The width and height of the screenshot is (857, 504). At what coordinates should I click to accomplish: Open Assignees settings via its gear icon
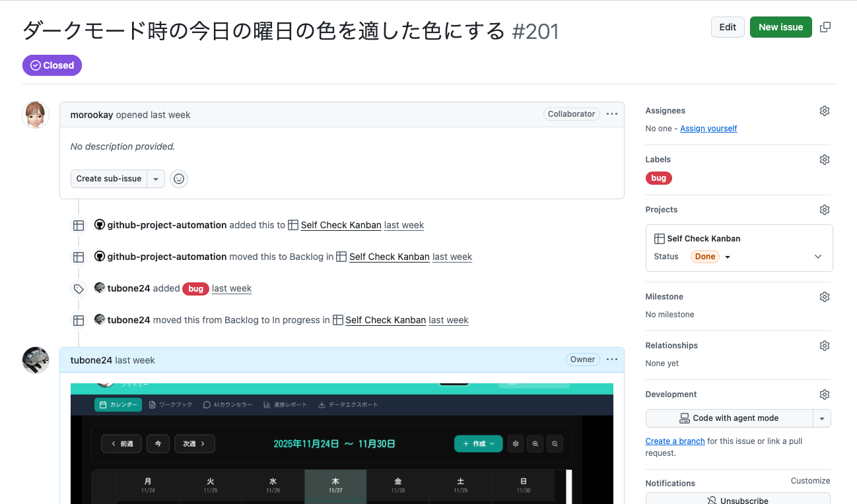click(824, 110)
